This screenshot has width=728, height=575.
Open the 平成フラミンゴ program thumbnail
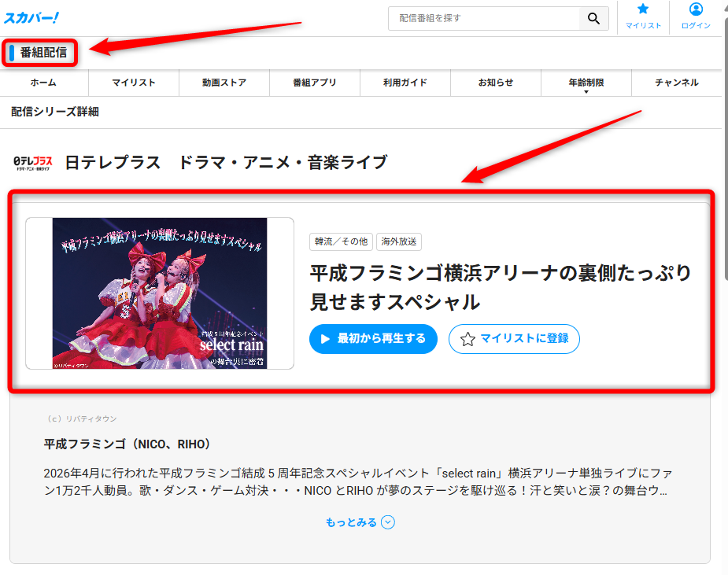pos(160,293)
